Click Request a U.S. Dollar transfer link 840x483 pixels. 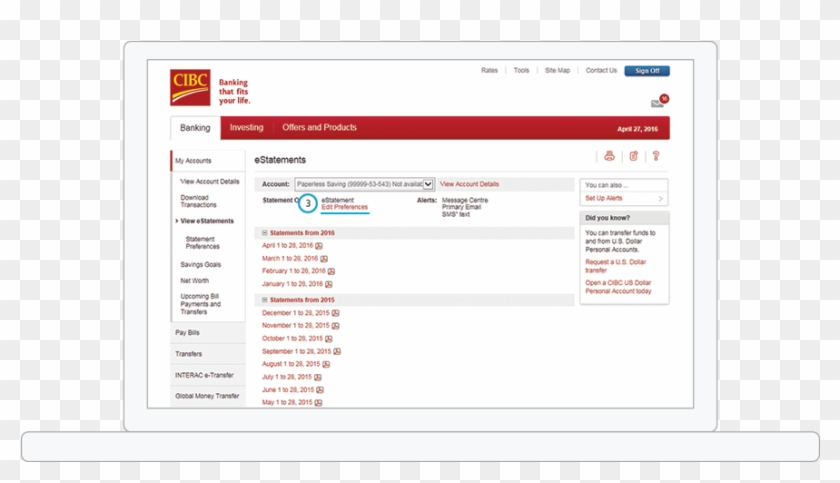[616, 266]
